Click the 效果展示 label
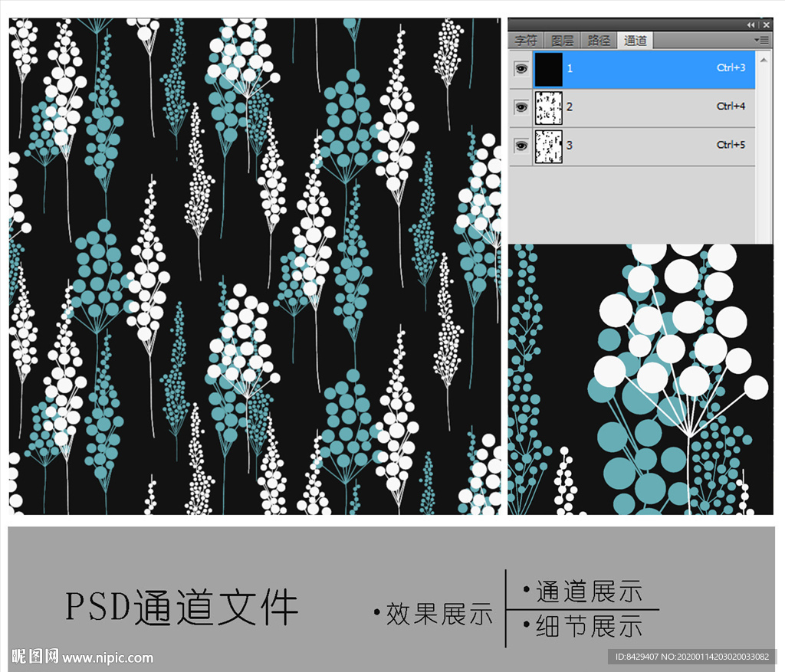Viewport: 785px width, 672px height. pos(439,614)
